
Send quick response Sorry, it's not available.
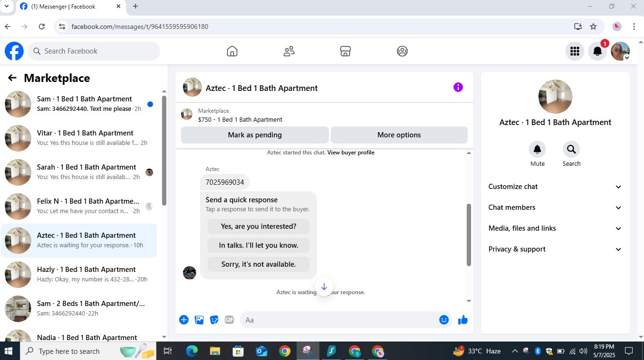tap(258, 264)
